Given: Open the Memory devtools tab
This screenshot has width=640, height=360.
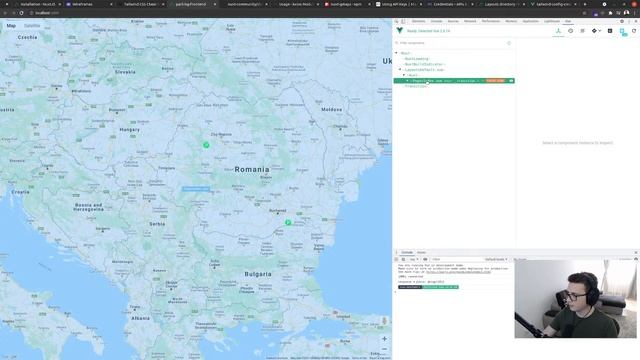Looking at the screenshot, I should coord(511,21).
